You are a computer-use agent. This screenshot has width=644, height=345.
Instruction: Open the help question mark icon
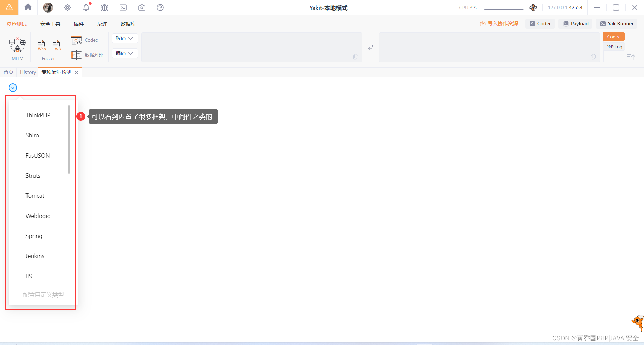(x=160, y=7)
